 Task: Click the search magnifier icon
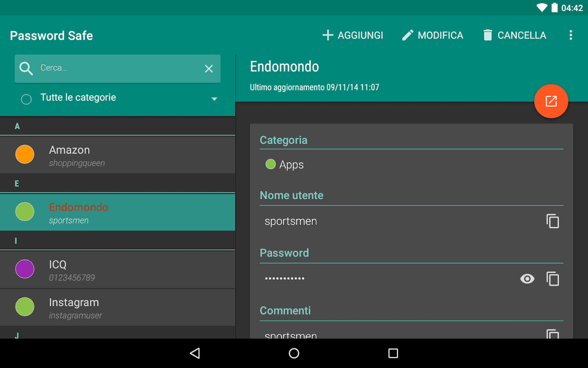point(26,68)
